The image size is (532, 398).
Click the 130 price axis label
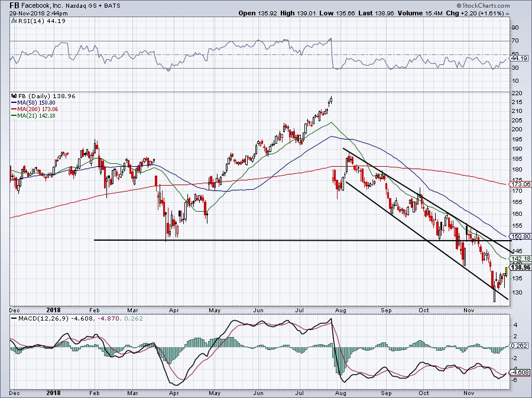(x=517, y=293)
